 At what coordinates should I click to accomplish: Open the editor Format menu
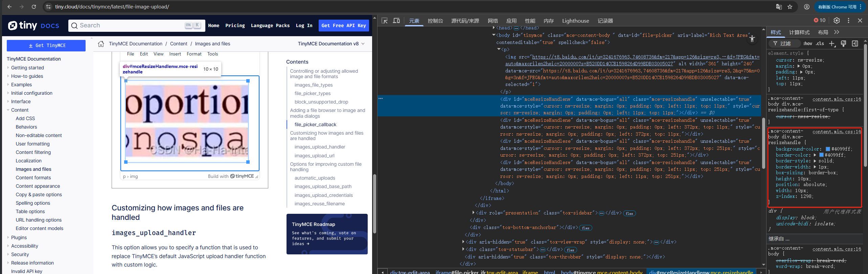pos(194,54)
